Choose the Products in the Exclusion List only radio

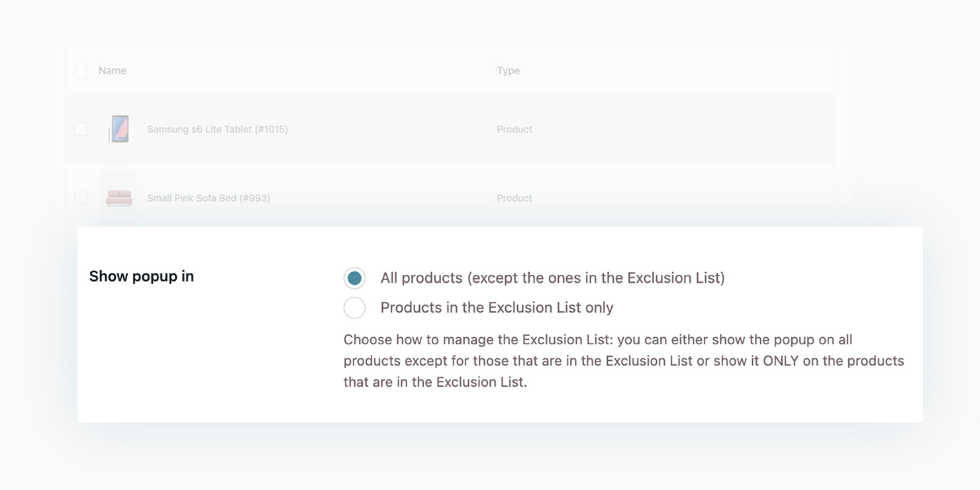coord(354,308)
